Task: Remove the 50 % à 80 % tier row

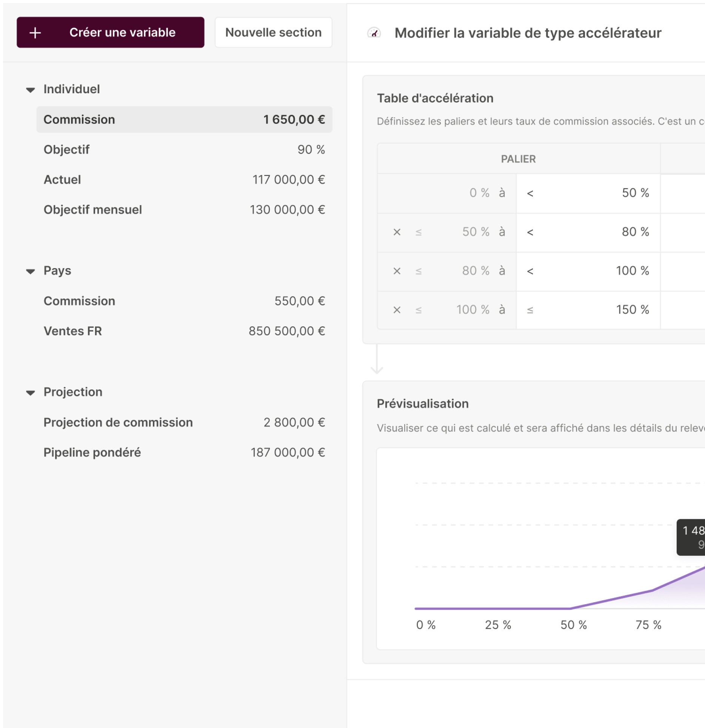Action: point(397,232)
